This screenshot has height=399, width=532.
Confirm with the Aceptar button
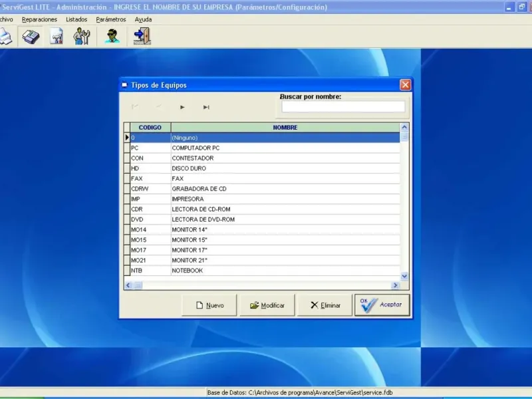tap(382, 305)
